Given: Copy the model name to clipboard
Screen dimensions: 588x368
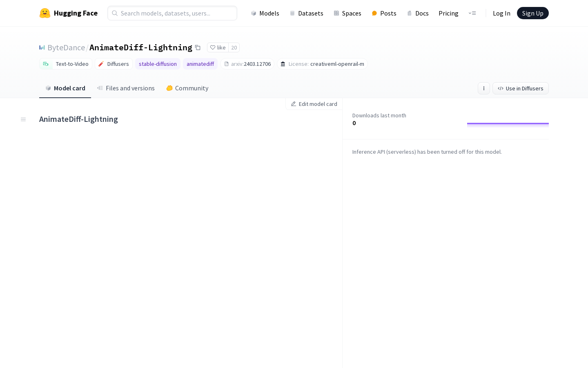Looking at the screenshot, I should 198,47.
